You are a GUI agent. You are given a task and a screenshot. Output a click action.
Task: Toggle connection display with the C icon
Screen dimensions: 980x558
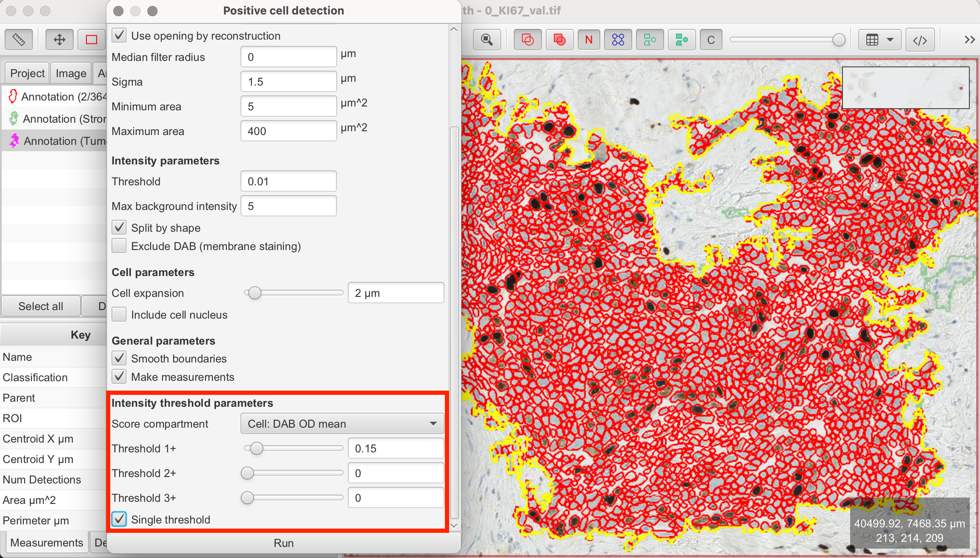711,39
